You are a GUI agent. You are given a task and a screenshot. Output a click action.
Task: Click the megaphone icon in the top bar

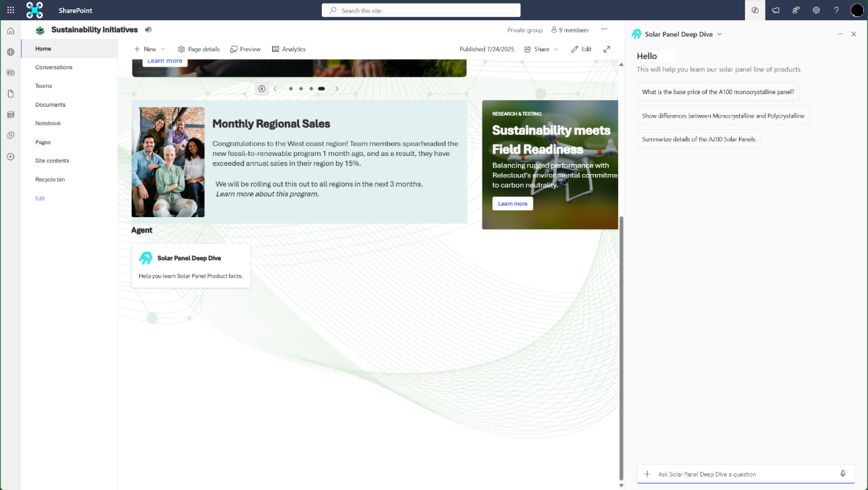pyautogui.click(x=775, y=10)
